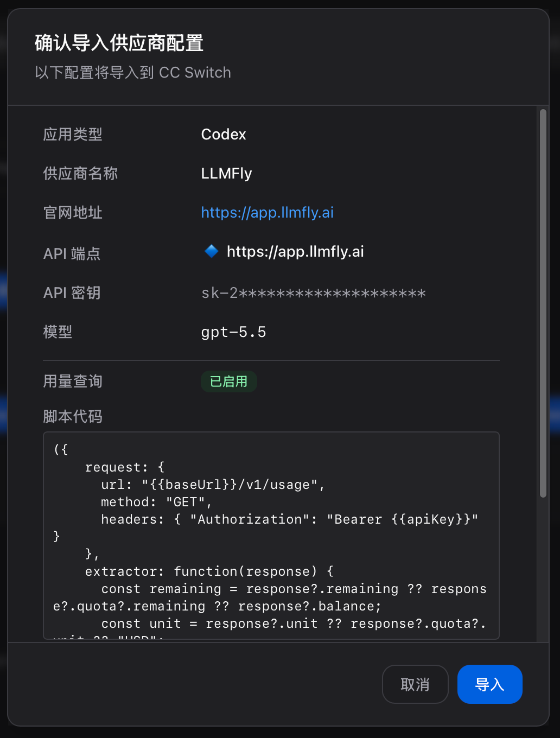Click the url "{{baseUrl}}/v1/usage" code line
Screen dimensions: 560x738
tap(213, 485)
